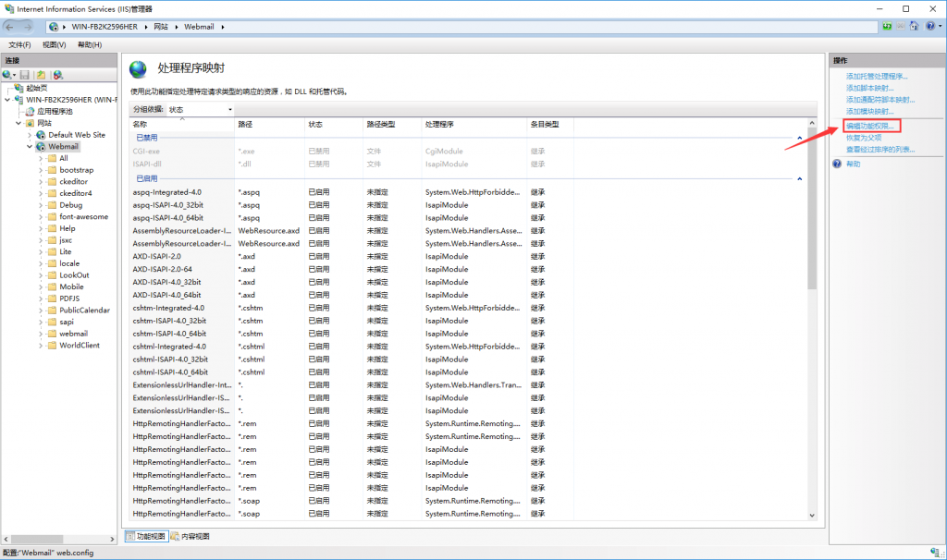Image resolution: width=947 pixels, height=560 pixels.
Task: Collapse the Webmail site node
Action: tap(30, 147)
